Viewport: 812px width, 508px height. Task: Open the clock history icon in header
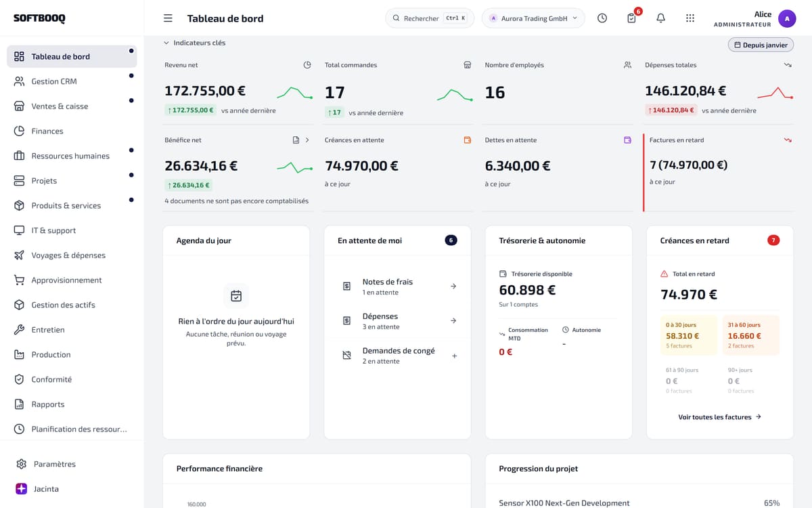click(602, 18)
